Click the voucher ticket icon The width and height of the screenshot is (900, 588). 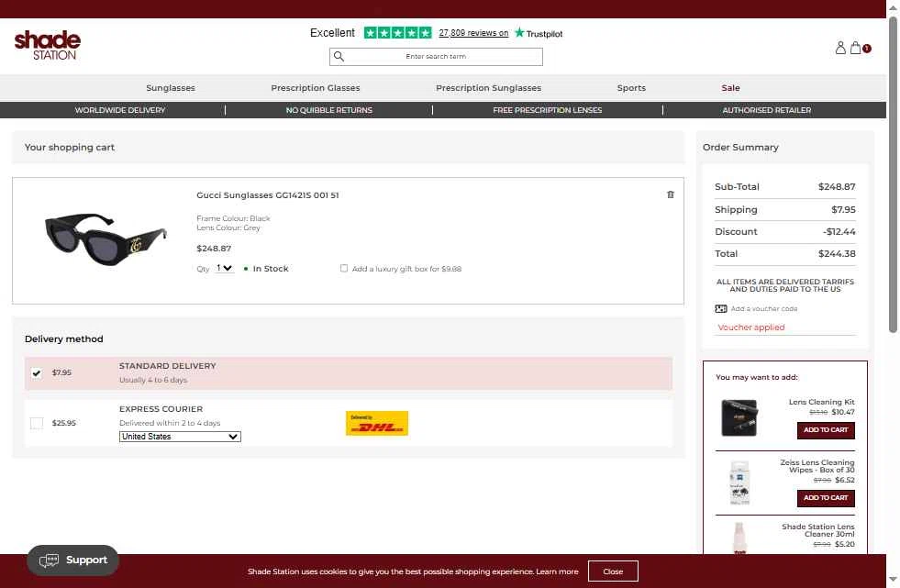point(721,308)
